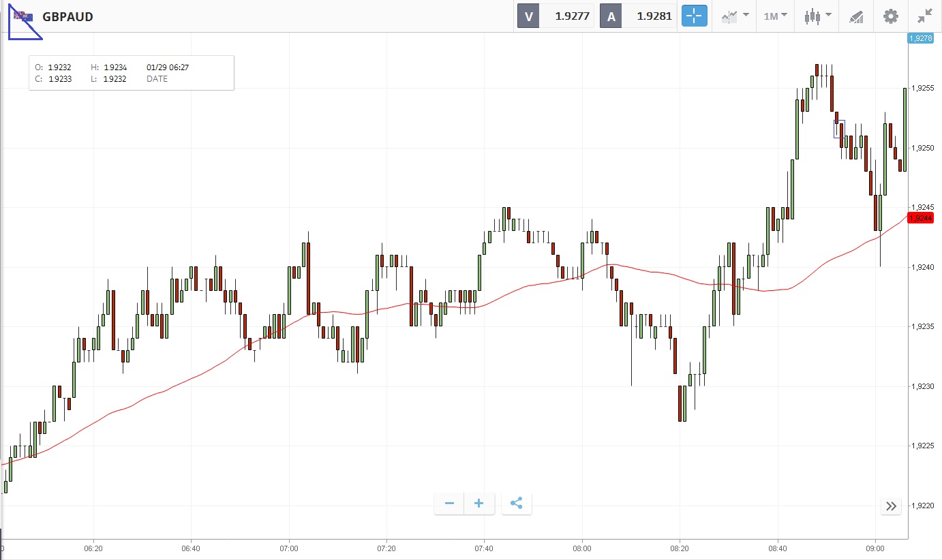The image size is (942, 560).
Task: Open the candlestick chart type dropdown
Action: 817,16
